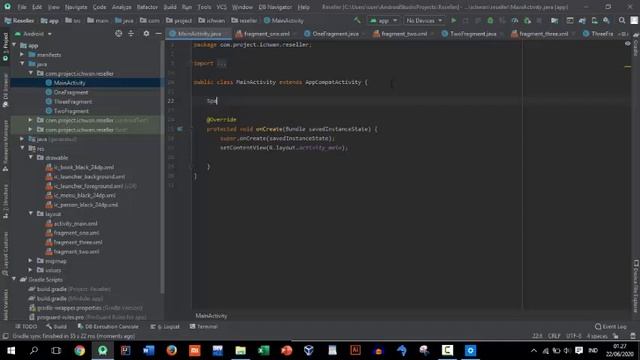Click the Sync Project with Gradle icon
This screenshot has height=360, width=640.
tap(582, 20)
